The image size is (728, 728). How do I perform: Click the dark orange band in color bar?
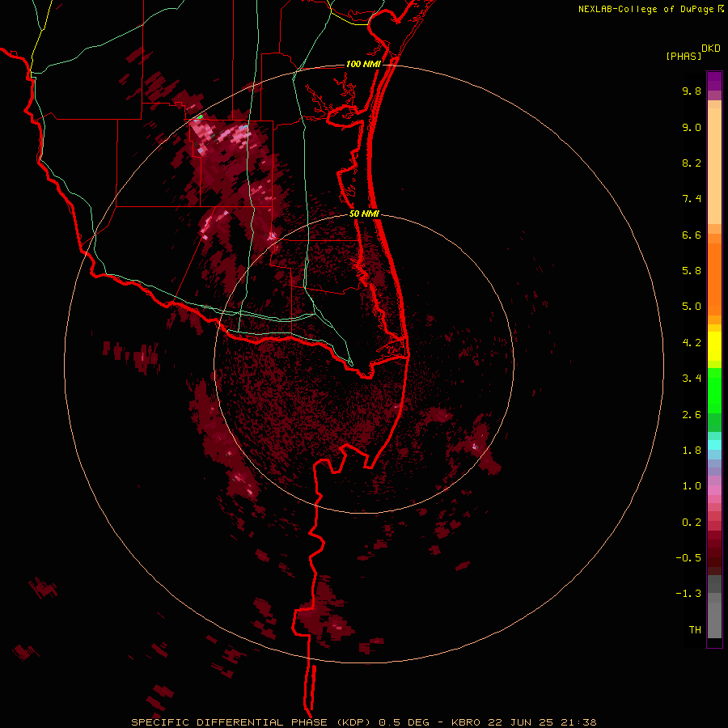point(714,280)
